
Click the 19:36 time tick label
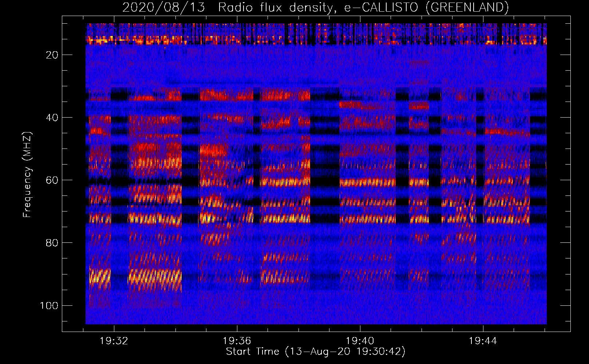[237, 341]
